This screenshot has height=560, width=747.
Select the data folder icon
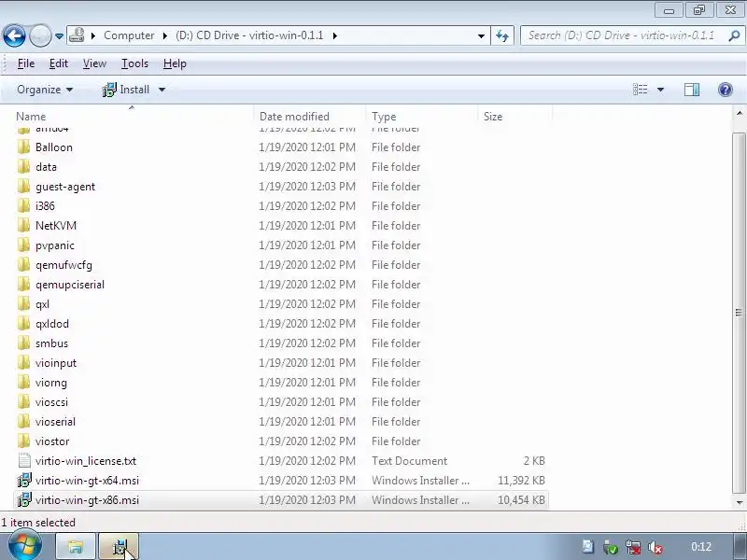tap(24, 167)
